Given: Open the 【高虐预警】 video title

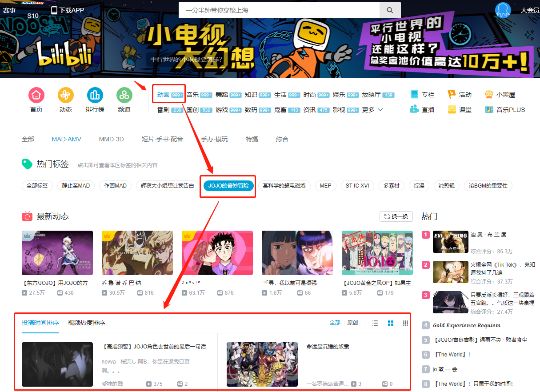Looking at the screenshot, I should click(x=154, y=347).
